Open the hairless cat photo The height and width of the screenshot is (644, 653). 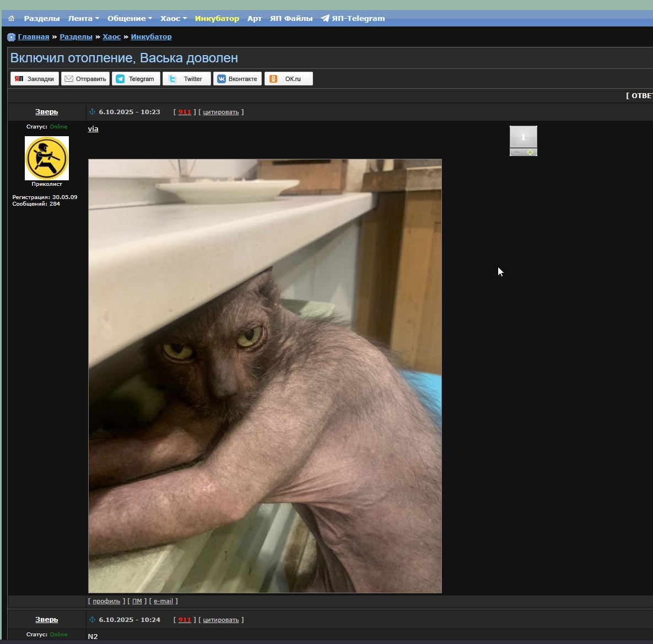click(265, 376)
